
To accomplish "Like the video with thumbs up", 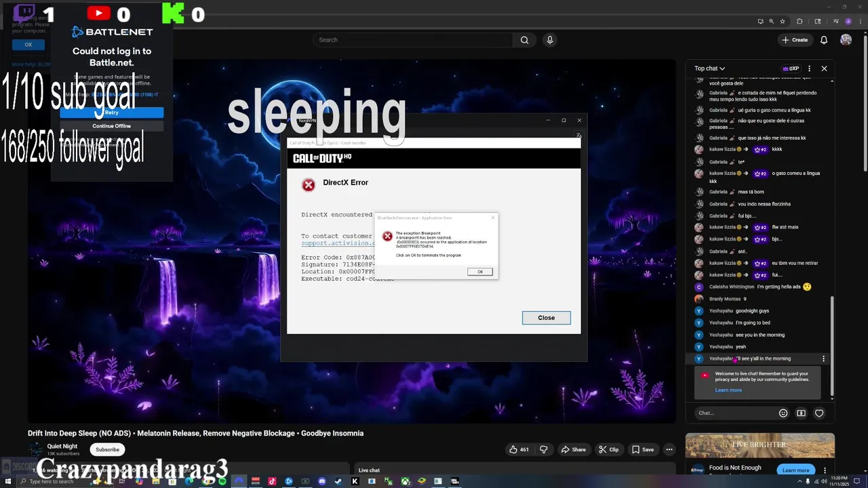I will click(x=519, y=449).
